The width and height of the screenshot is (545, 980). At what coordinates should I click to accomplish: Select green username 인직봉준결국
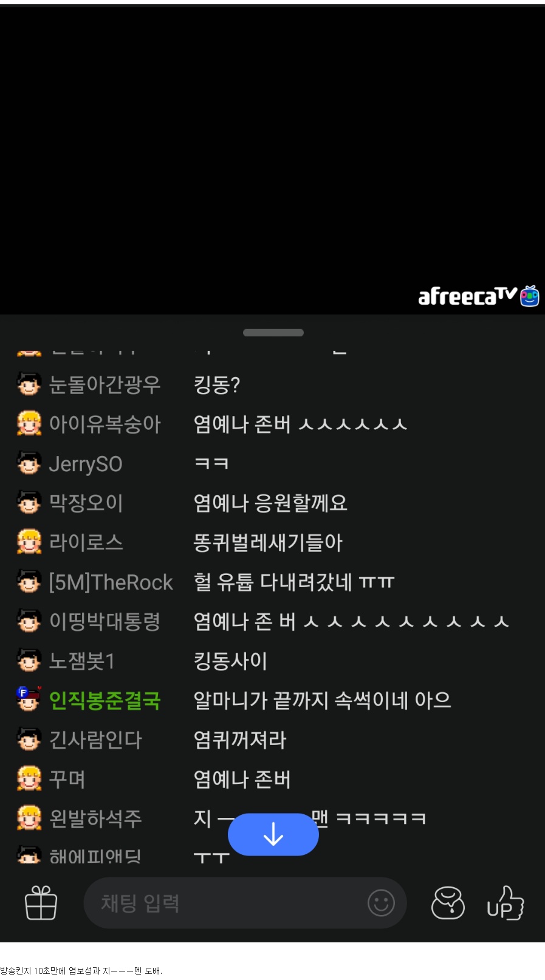(x=105, y=701)
